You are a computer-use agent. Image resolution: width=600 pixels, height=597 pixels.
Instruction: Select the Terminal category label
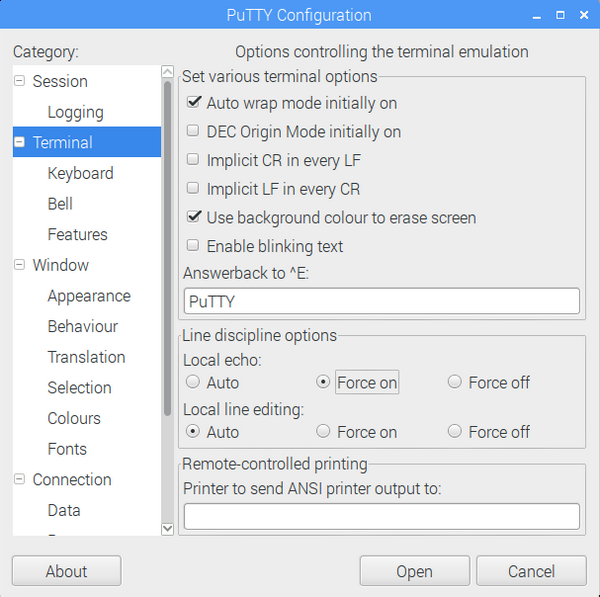pyautogui.click(x=63, y=142)
